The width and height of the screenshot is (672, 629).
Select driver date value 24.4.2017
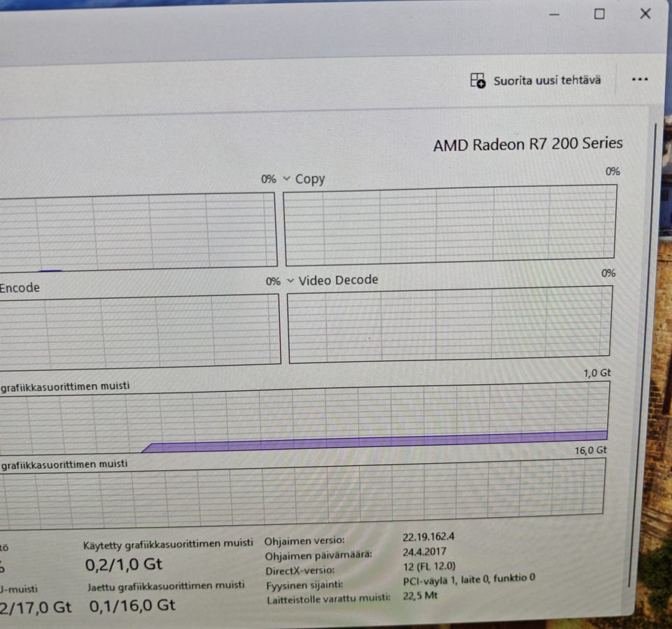tap(424, 551)
